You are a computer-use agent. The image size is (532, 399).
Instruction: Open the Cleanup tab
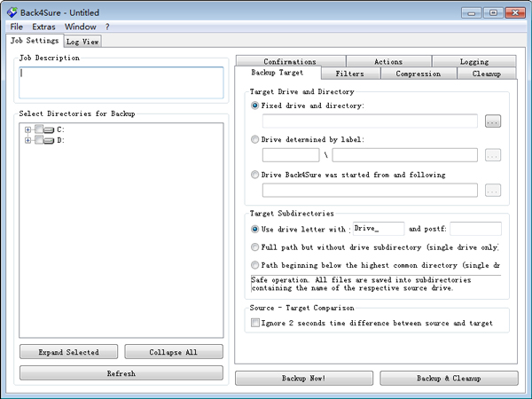click(487, 74)
